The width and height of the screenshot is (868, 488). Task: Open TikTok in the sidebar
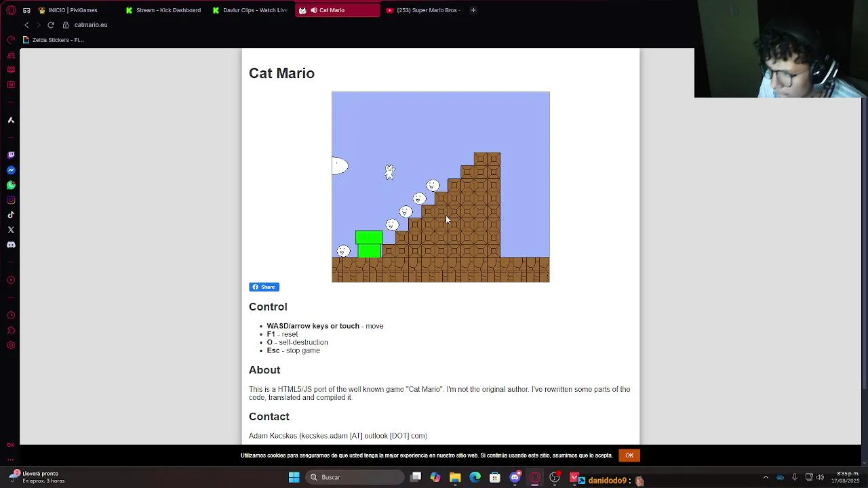(x=11, y=215)
